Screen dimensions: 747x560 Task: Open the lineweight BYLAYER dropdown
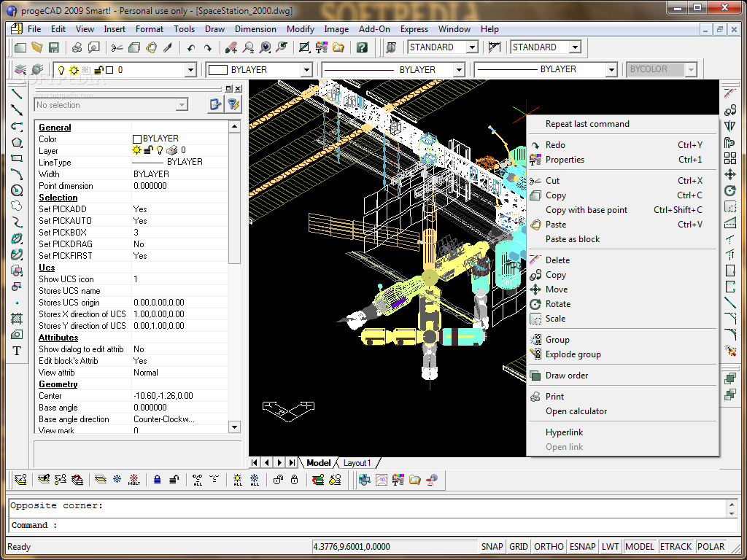tap(612, 70)
